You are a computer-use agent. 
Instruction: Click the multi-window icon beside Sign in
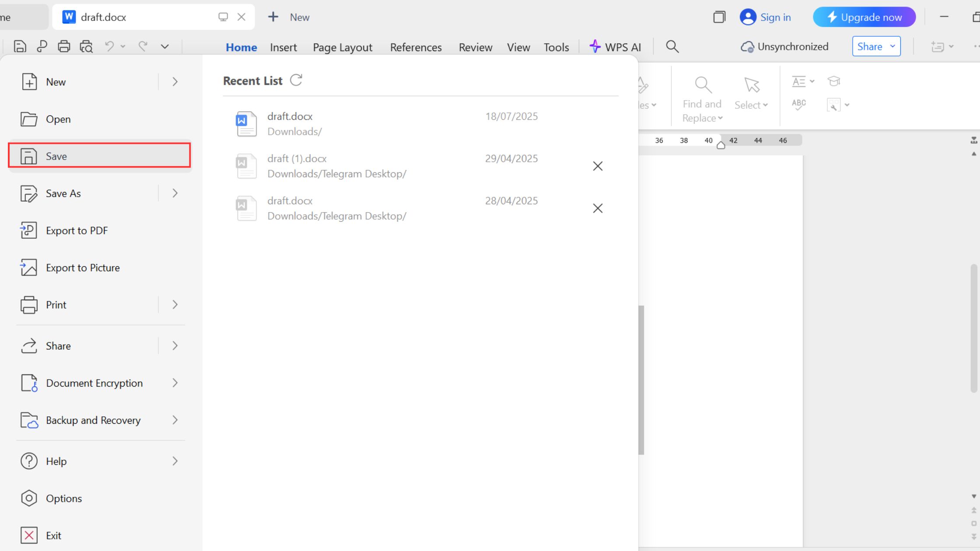719,17
